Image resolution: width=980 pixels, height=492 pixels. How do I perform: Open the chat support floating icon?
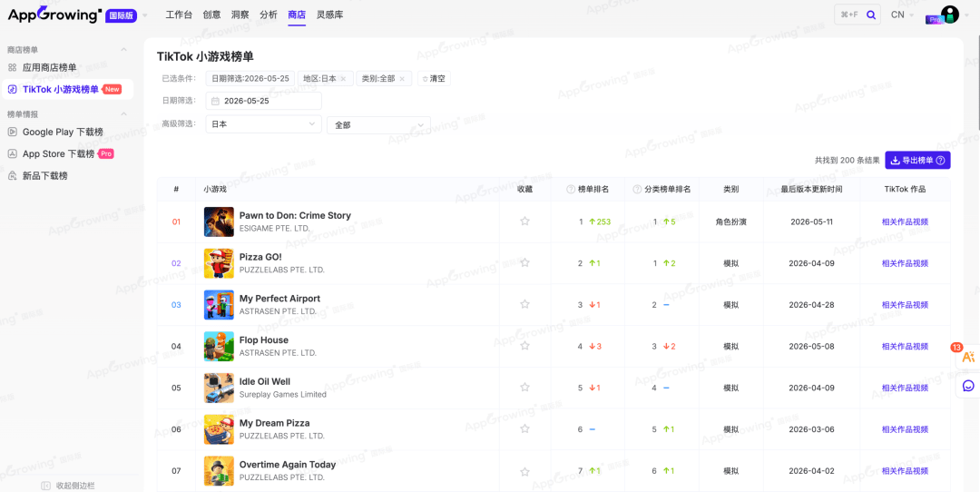coord(968,386)
